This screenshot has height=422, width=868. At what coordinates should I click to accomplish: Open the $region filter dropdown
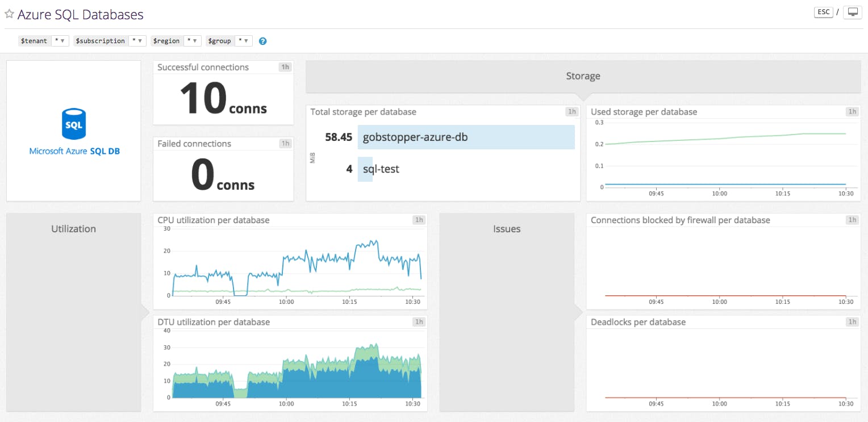coord(191,40)
